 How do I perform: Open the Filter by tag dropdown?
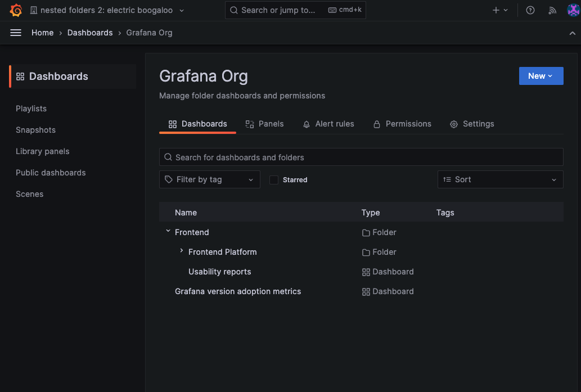[209, 179]
